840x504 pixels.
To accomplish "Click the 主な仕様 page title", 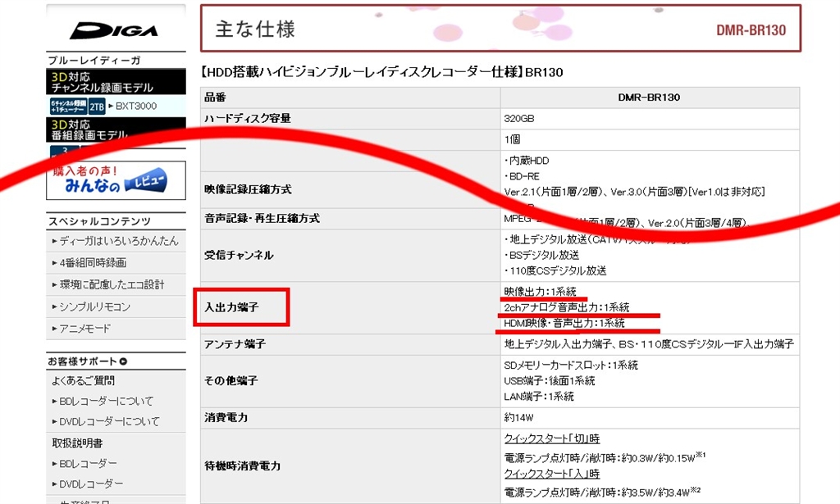I will pos(255,29).
